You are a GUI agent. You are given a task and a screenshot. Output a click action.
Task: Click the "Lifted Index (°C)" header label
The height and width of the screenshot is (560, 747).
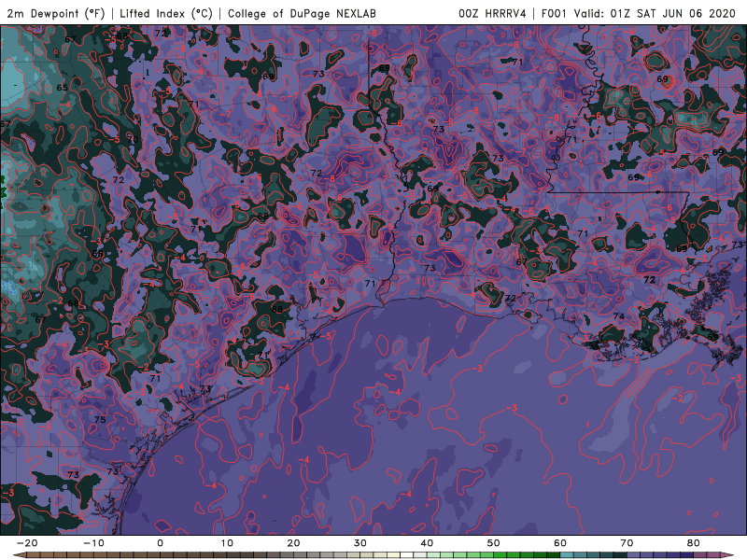point(166,13)
